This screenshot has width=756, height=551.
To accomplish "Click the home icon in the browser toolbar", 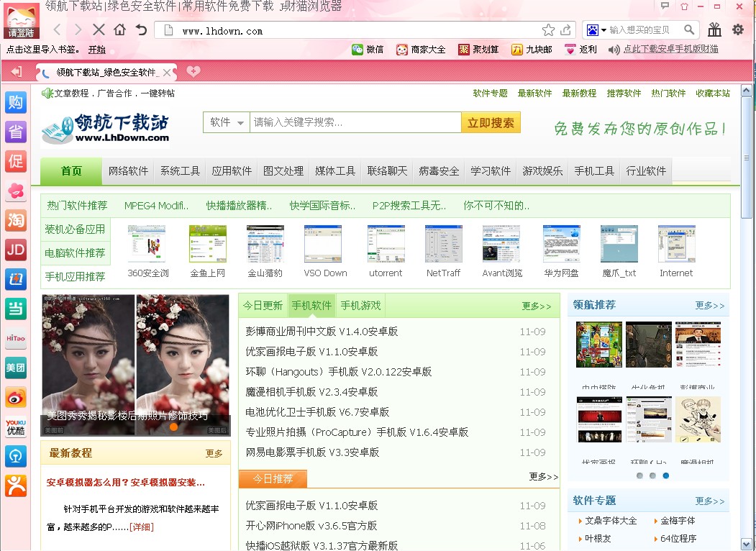I will (119, 30).
